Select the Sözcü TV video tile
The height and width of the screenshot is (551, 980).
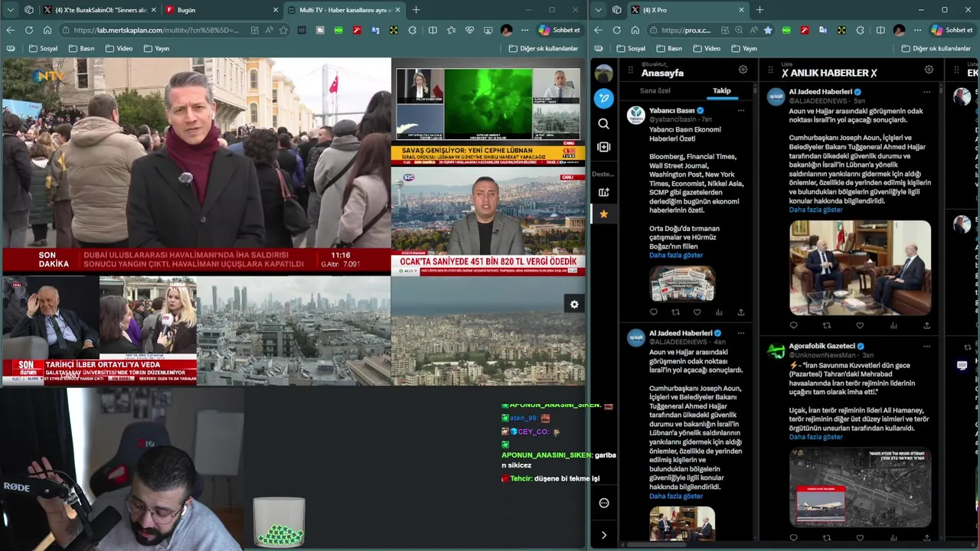pyautogui.click(x=488, y=222)
